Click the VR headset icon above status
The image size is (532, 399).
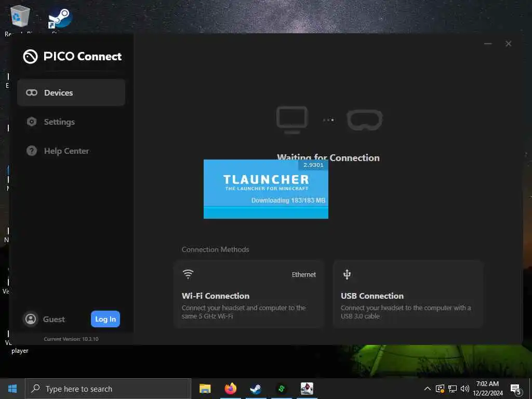(365, 120)
